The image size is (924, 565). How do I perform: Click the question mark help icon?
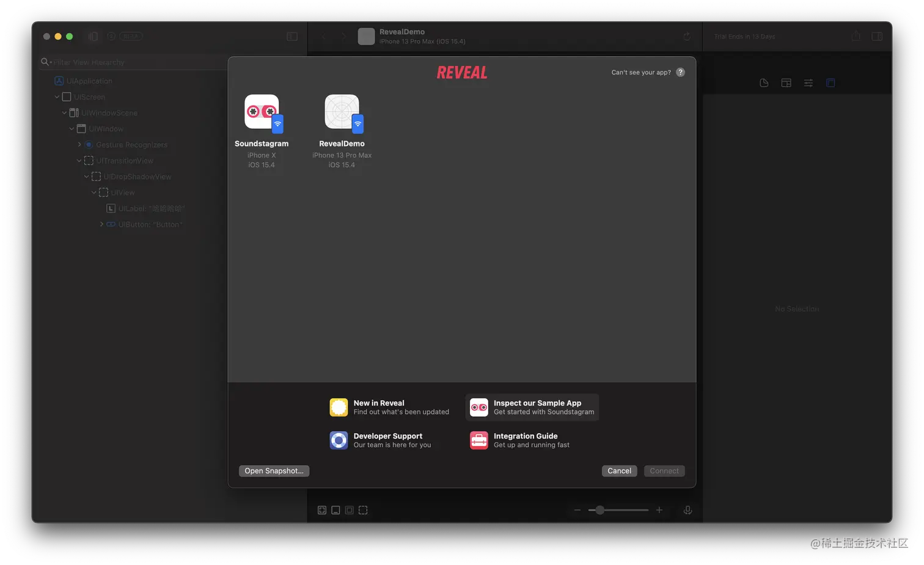point(680,72)
